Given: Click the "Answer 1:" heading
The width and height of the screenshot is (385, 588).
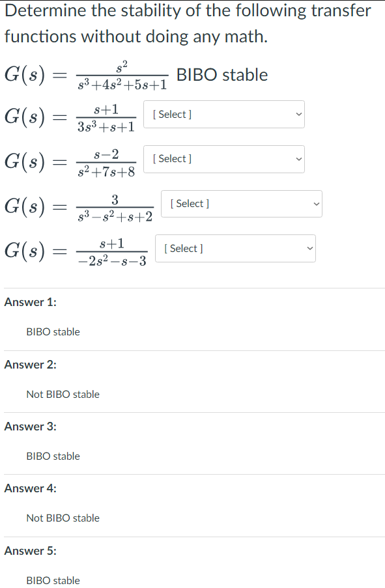Looking at the screenshot, I should point(30,301).
